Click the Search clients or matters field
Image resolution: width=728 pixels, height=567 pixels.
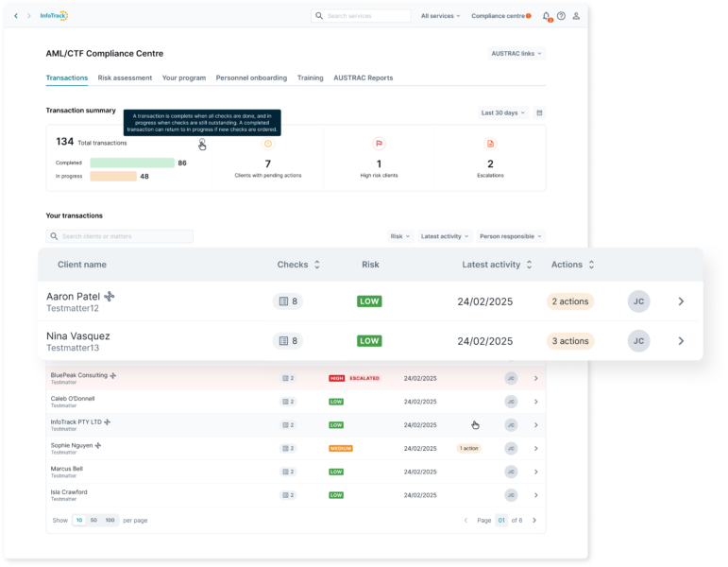click(x=120, y=236)
